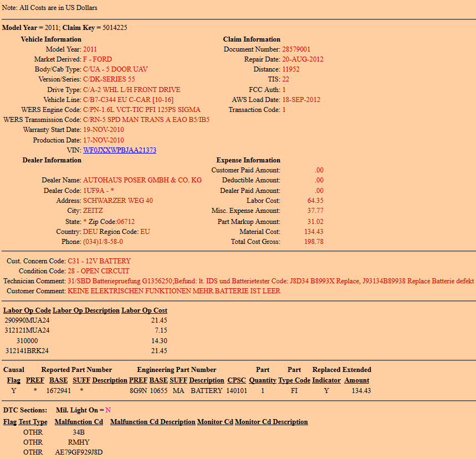Click the Malfunction Cd Description header

152,422
